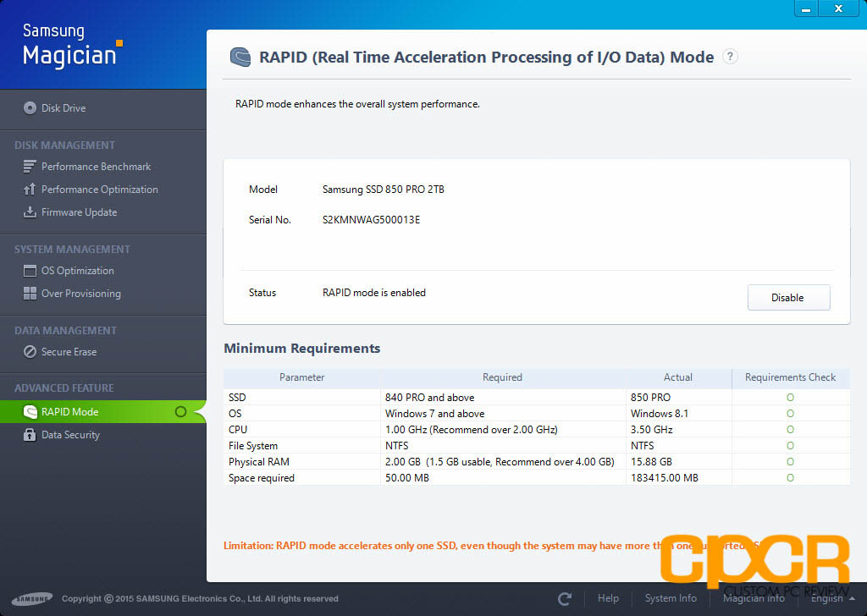
Task: Click the OS requirement check mark
Action: coord(790,413)
